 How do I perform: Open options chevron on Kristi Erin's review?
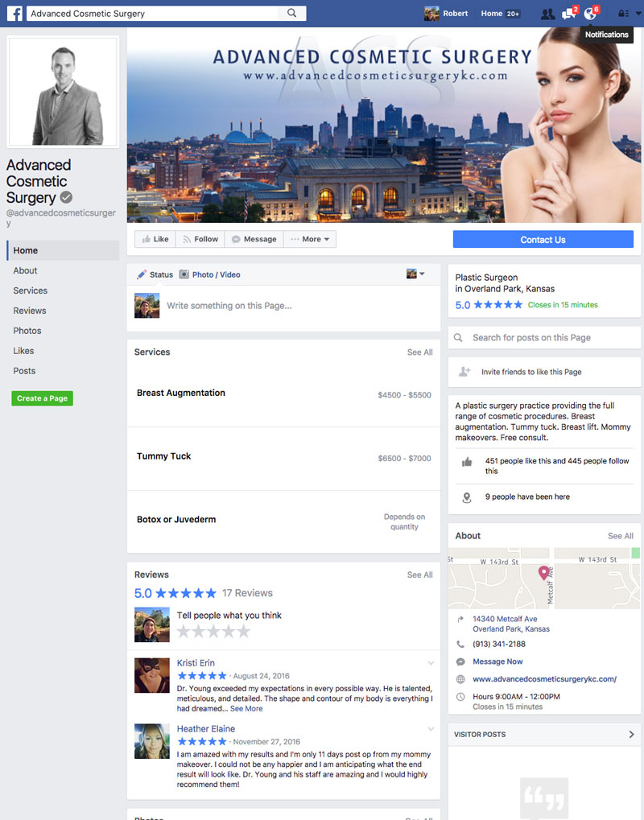tap(431, 663)
